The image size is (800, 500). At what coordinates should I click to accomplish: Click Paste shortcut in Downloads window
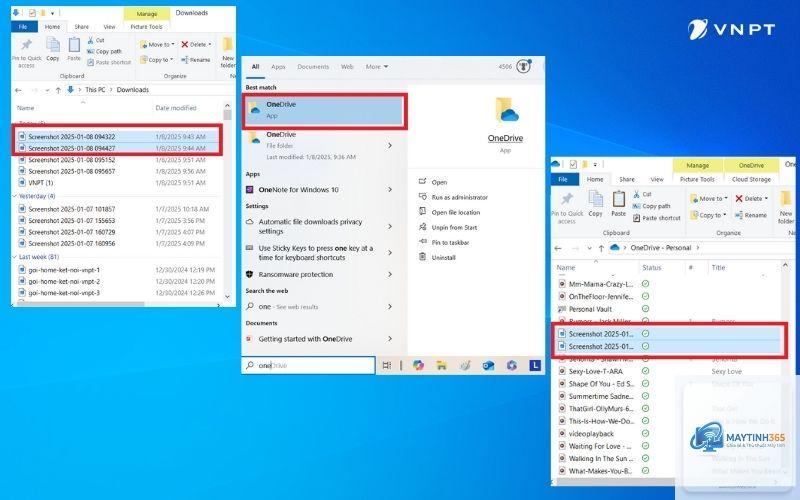tap(109, 62)
